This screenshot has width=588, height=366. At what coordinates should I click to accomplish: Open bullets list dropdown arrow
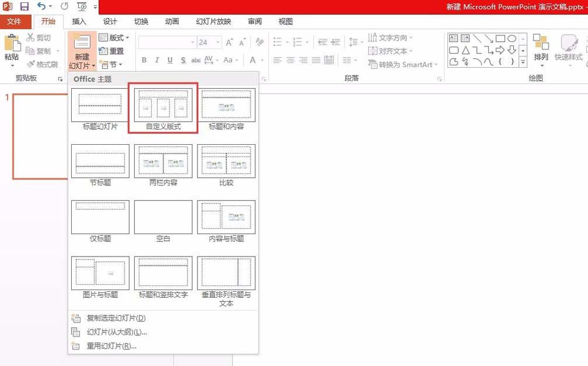[x=287, y=42]
